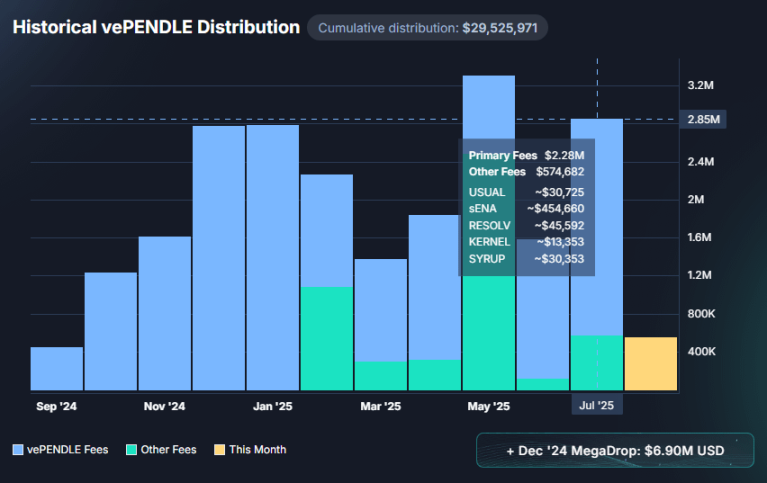Click the Cumulative distribution badge
The width and height of the screenshot is (767, 483).
(x=427, y=28)
